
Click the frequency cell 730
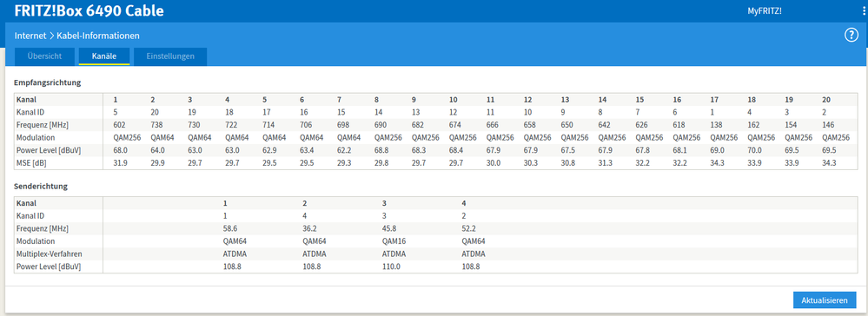194,124
